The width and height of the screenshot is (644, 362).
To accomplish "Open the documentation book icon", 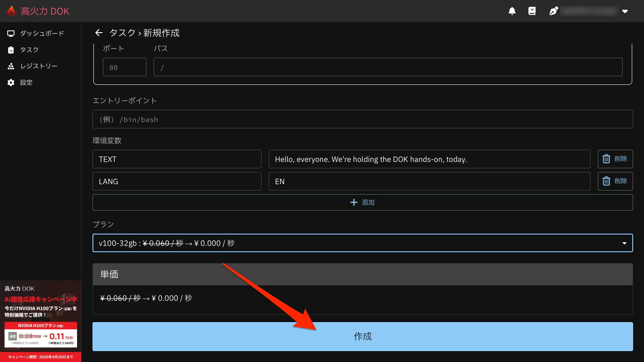I will point(532,11).
